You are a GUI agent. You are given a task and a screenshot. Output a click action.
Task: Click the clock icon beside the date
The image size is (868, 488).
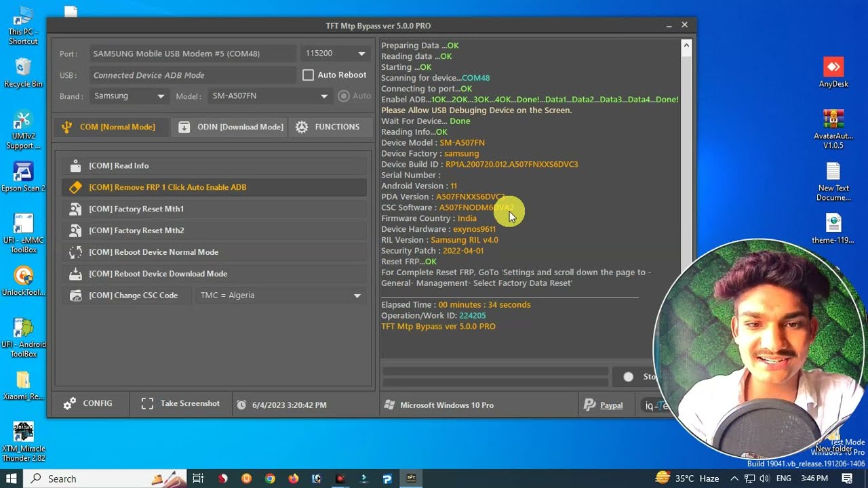tap(241, 405)
